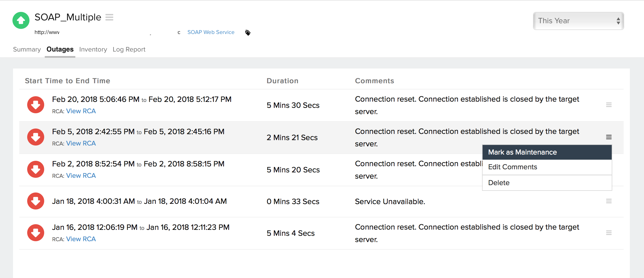The height and width of the screenshot is (278, 644).
Task: Click View RCA for Feb 20 outage
Action: tap(81, 111)
